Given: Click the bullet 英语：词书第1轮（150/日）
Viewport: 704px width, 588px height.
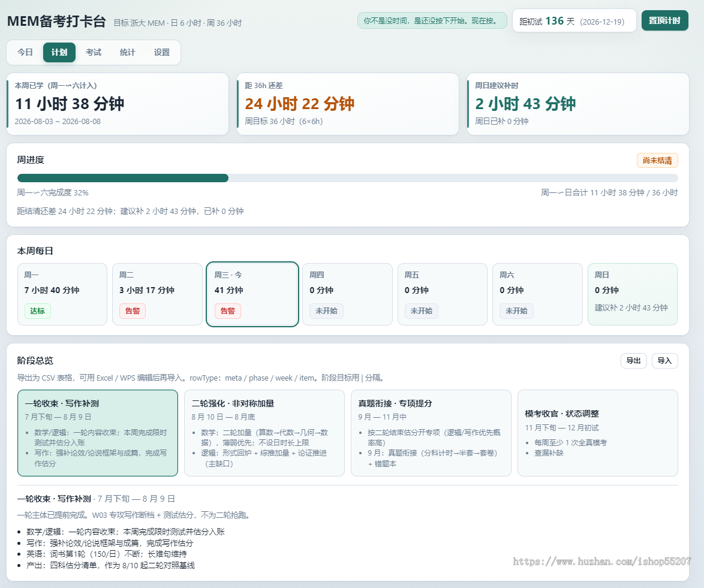Looking at the screenshot, I should point(106,554).
